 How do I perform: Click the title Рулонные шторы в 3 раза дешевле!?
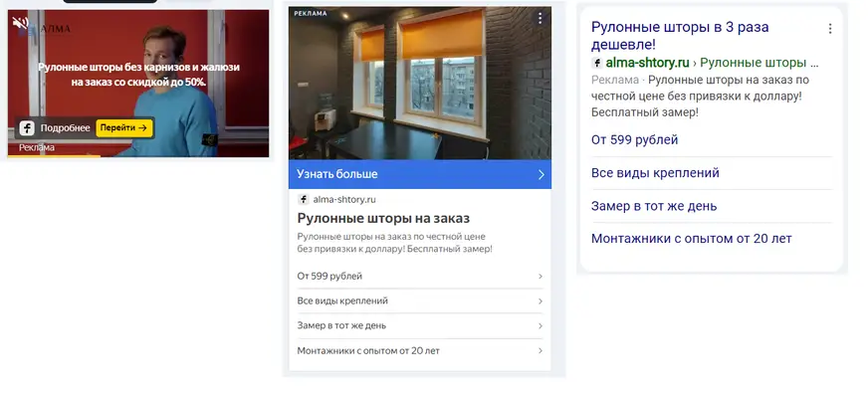(680, 36)
